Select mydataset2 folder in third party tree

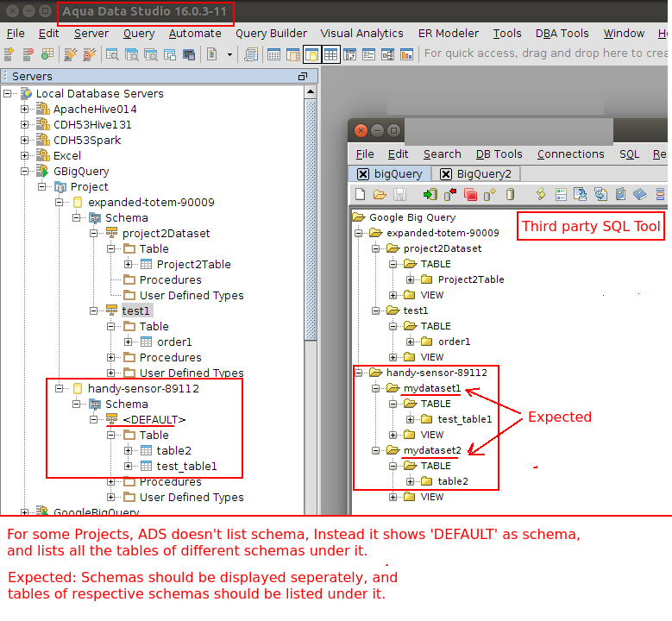[x=432, y=450]
